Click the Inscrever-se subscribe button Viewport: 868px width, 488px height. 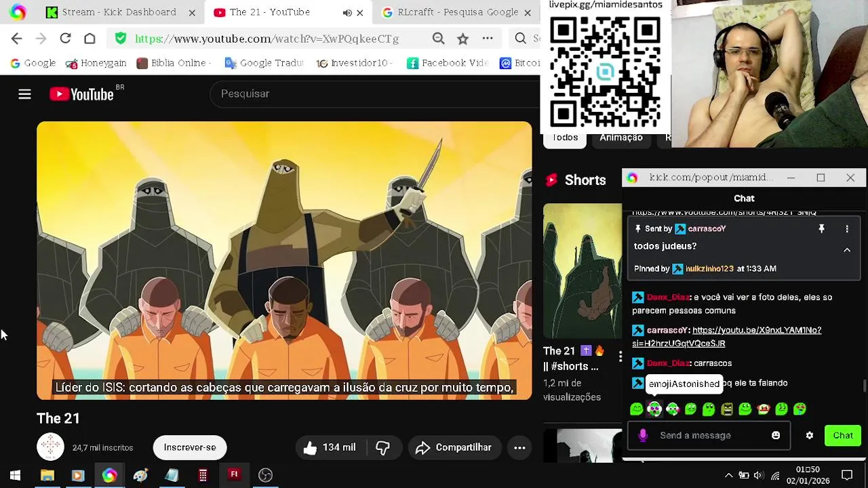point(190,447)
